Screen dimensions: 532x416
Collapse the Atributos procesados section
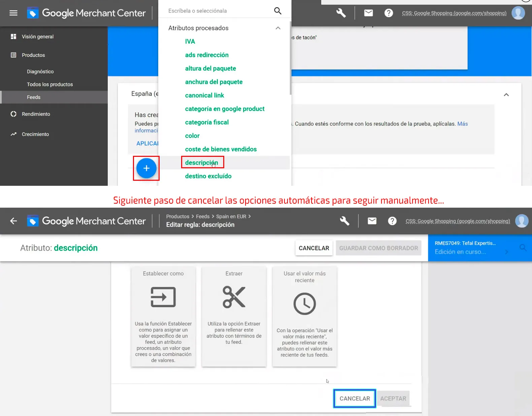point(278,28)
